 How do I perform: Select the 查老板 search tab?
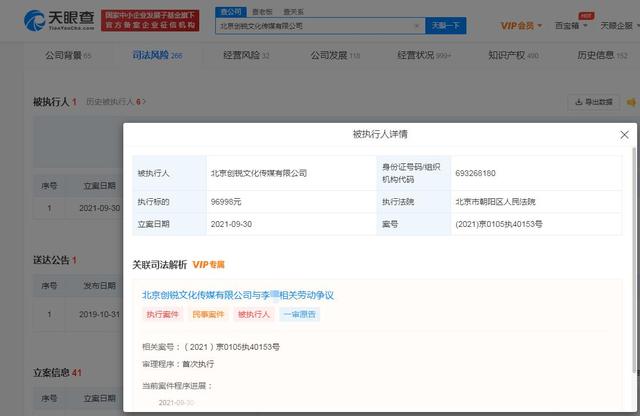coord(262,12)
